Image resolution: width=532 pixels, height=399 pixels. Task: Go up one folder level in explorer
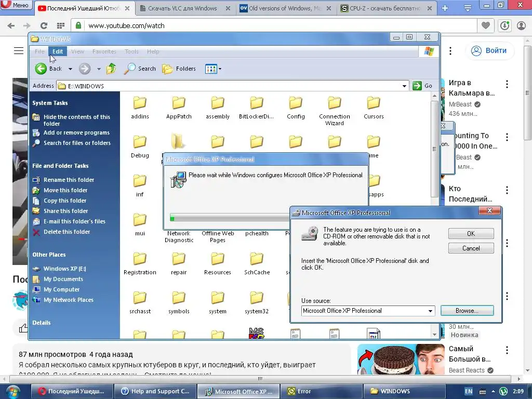pyautogui.click(x=111, y=69)
